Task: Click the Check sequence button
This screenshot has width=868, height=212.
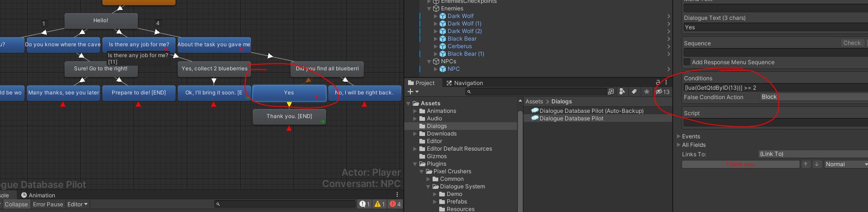Action: click(x=852, y=43)
